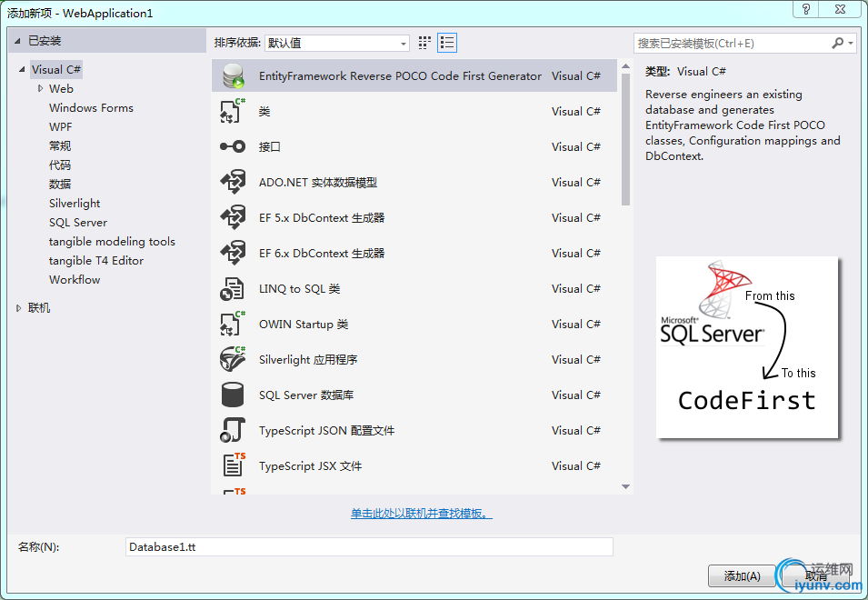Switch to small icons grid view
The width and height of the screenshot is (868, 600).
point(424,43)
